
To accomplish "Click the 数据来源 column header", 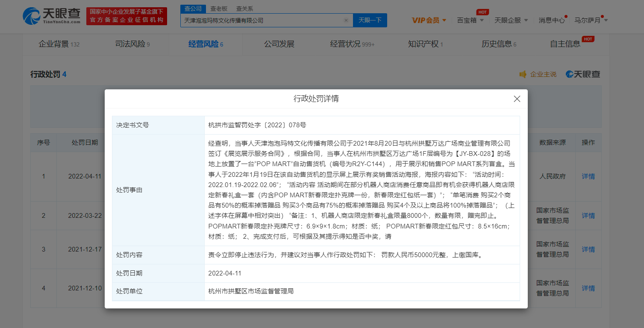I will (x=553, y=143).
